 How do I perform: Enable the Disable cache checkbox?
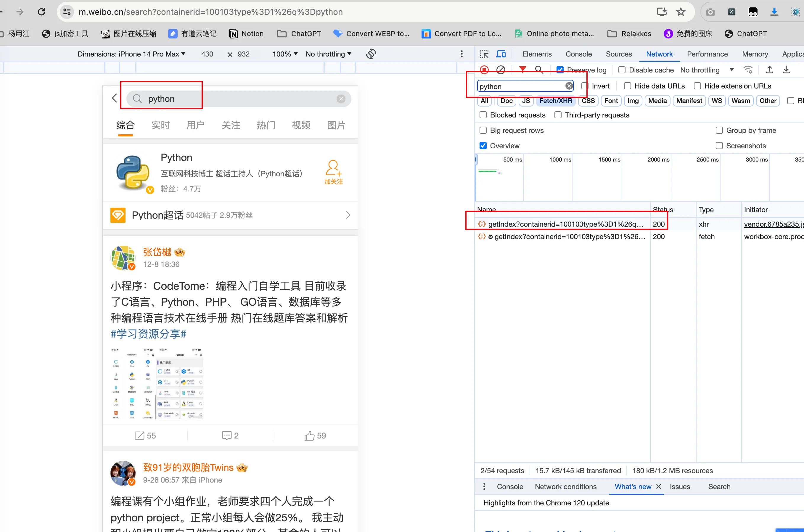point(622,70)
